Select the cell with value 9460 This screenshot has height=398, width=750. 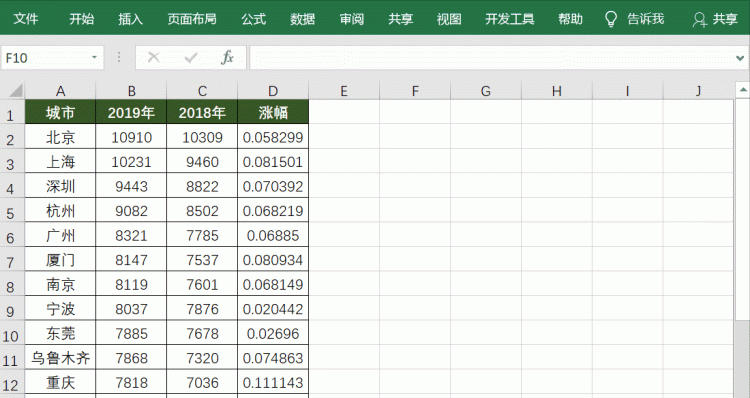click(x=202, y=161)
